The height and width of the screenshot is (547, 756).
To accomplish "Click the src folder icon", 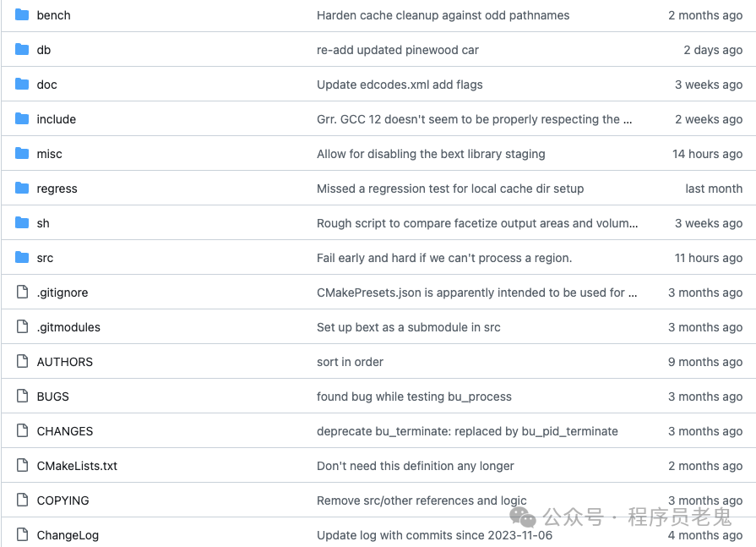I will (22, 258).
